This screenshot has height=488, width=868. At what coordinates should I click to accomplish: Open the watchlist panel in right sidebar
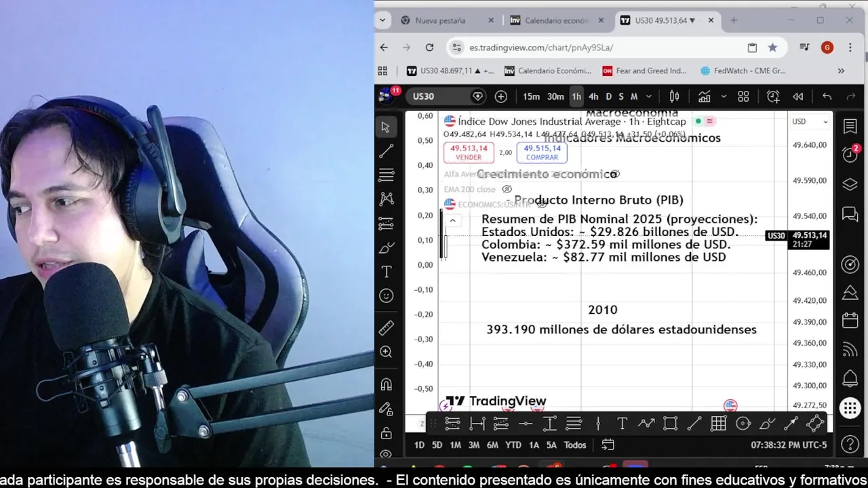pyautogui.click(x=850, y=127)
